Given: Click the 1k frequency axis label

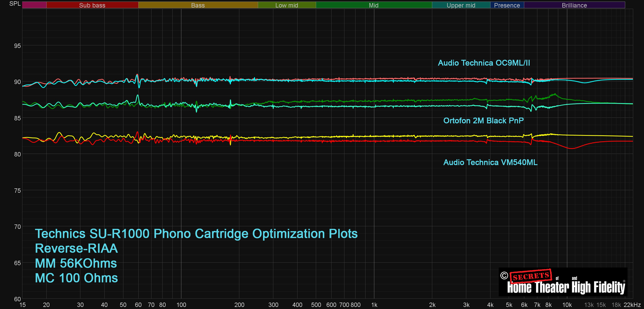Looking at the screenshot, I should [x=374, y=305].
